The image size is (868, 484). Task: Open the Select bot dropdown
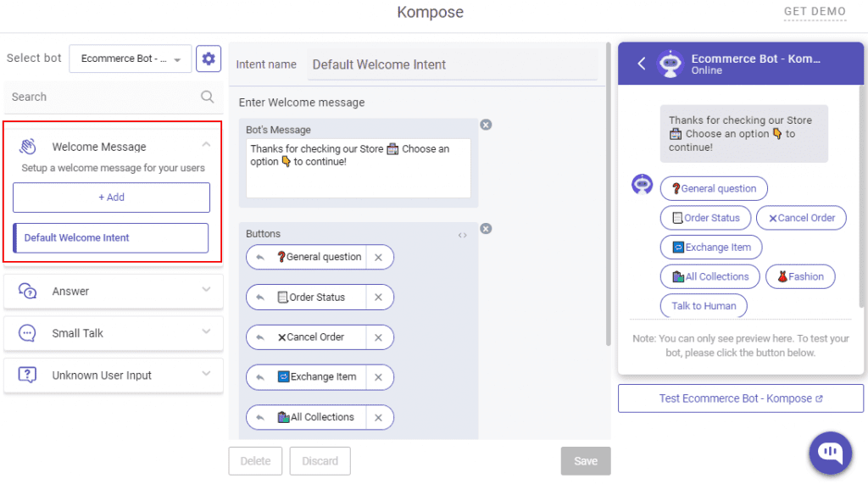pos(131,58)
